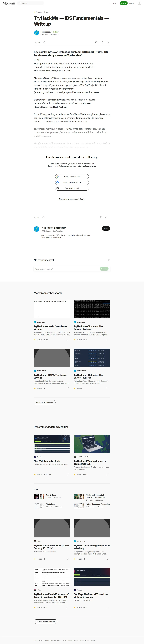This screenshot has height=644, width=144.
Task: Click the 188 Following text
Action: coord(58,231)
